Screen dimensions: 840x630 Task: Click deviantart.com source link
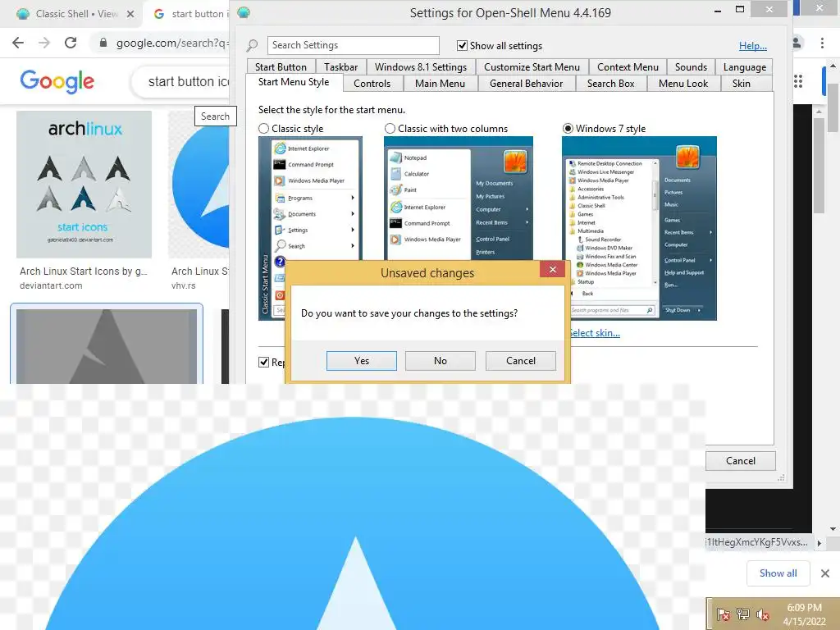click(51, 286)
